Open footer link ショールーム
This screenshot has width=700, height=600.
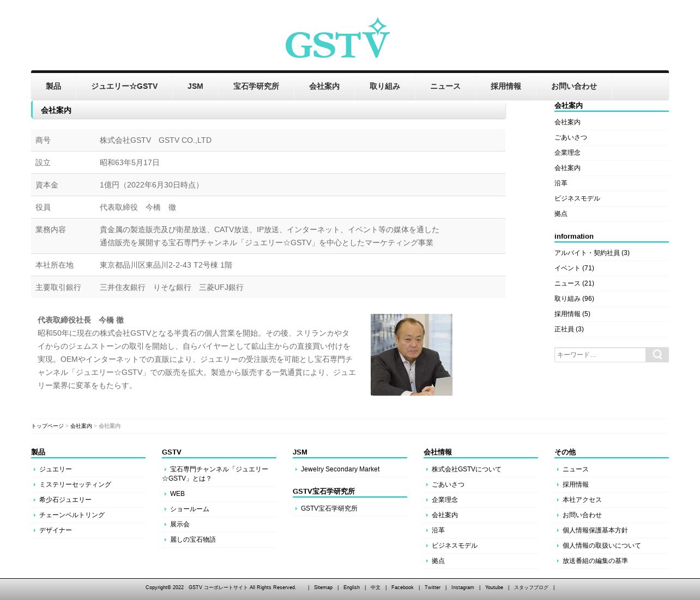pyautogui.click(x=190, y=509)
